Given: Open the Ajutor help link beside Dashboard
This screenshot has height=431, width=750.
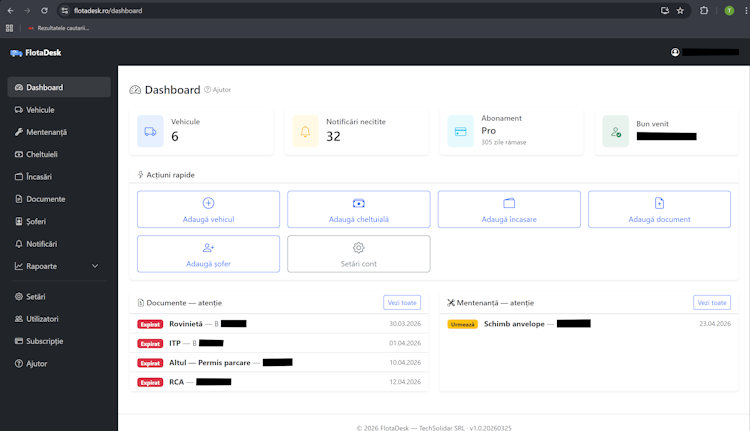Looking at the screenshot, I should coord(218,89).
